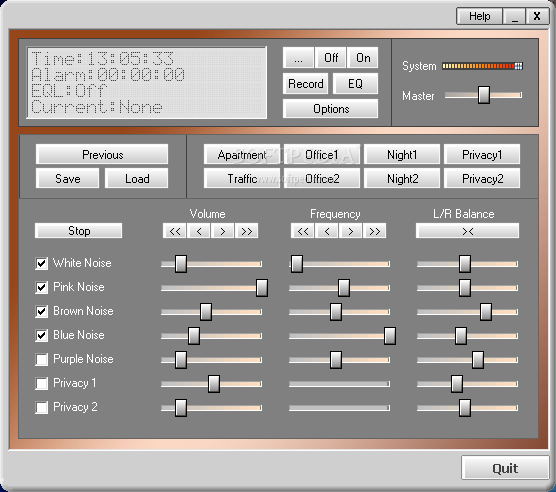The width and height of the screenshot is (556, 492).
Task: Click the System level meter
Action: (482, 66)
